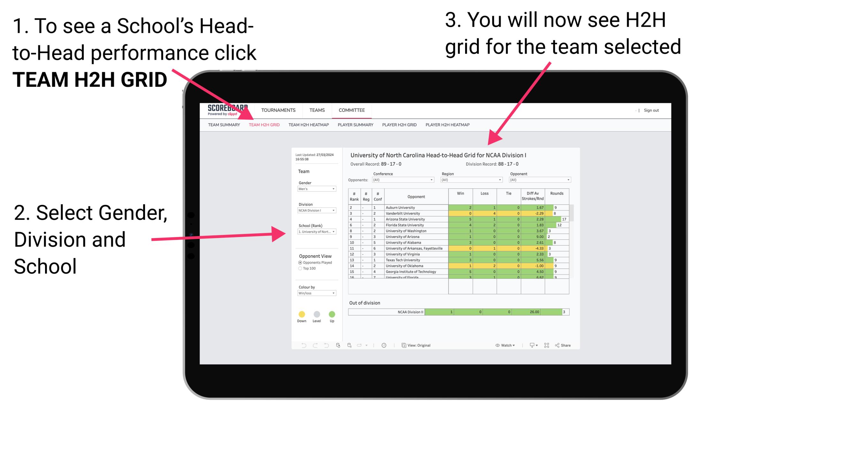
Task: Click the clock/history icon
Action: [x=383, y=345]
